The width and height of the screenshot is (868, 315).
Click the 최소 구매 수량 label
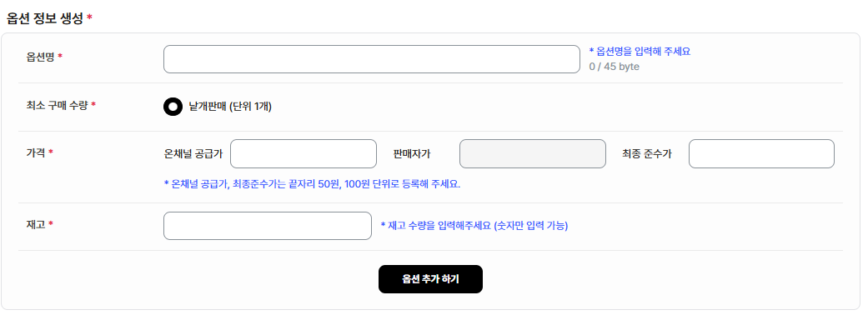[x=61, y=105]
